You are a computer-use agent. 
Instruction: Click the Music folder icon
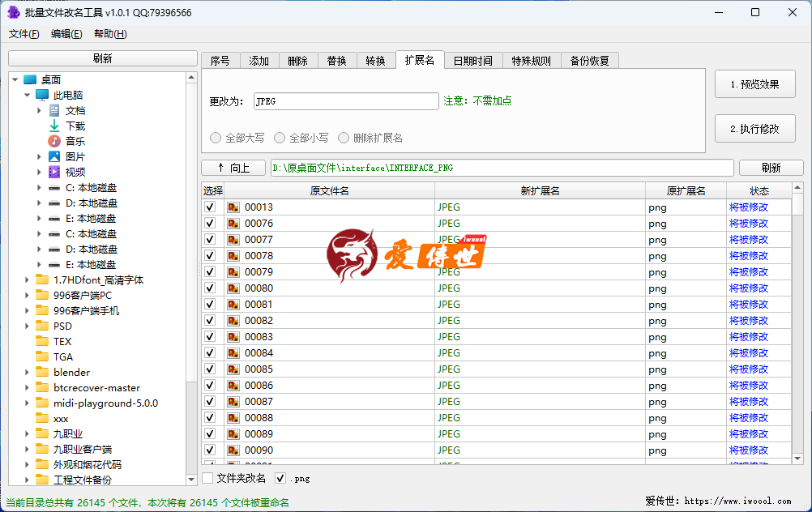[54, 141]
